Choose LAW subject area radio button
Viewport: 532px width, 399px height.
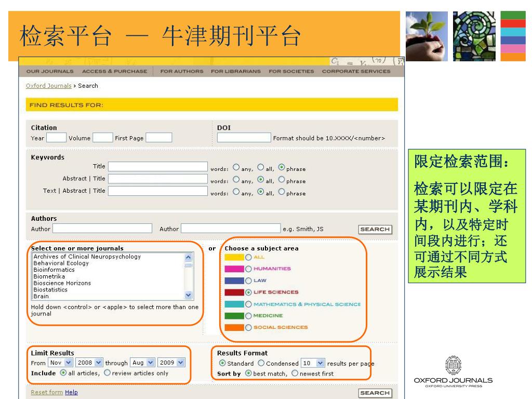pyautogui.click(x=248, y=281)
